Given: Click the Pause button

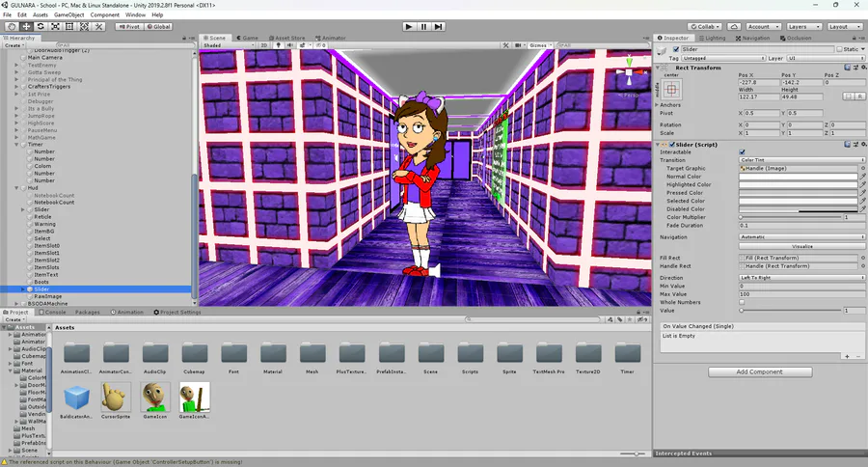Looking at the screenshot, I should click(x=423, y=27).
